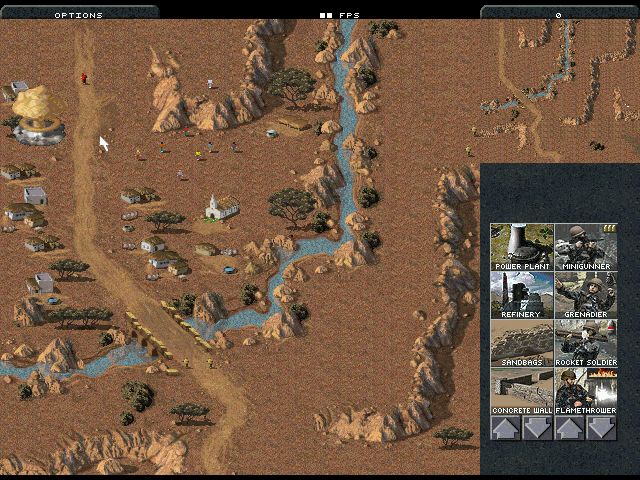640x480 pixels.
Task: Train a Minigunner infantry unit
Action: click(586, 247)
